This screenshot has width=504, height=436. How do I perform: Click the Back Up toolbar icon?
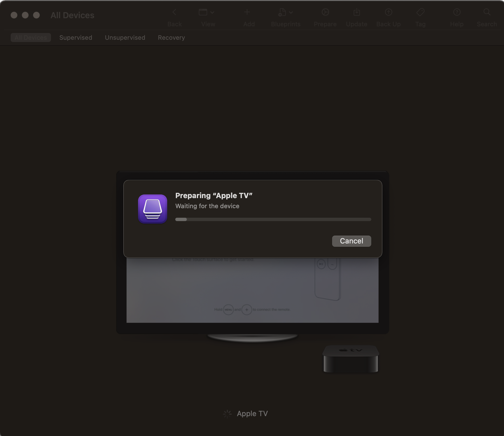[388, 12]
